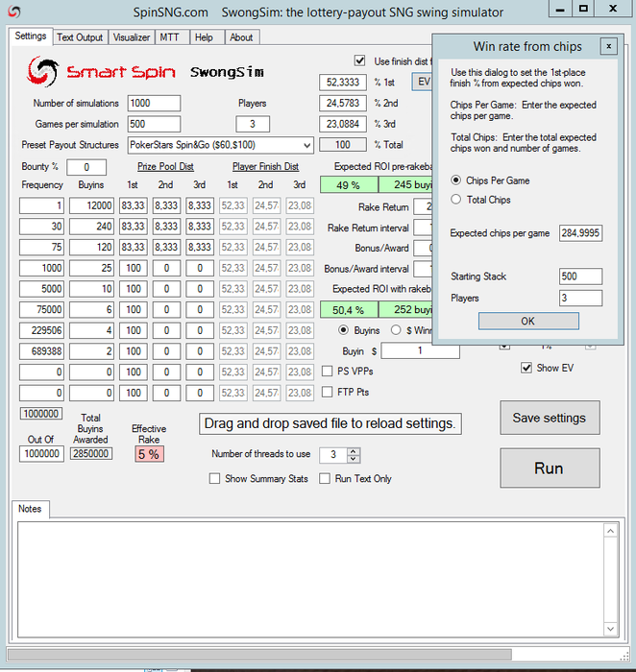Viewport: 636px width, 672px height.
Task: Click the % 3rd field showing 23,0884
Action: [x=343, y=124]
